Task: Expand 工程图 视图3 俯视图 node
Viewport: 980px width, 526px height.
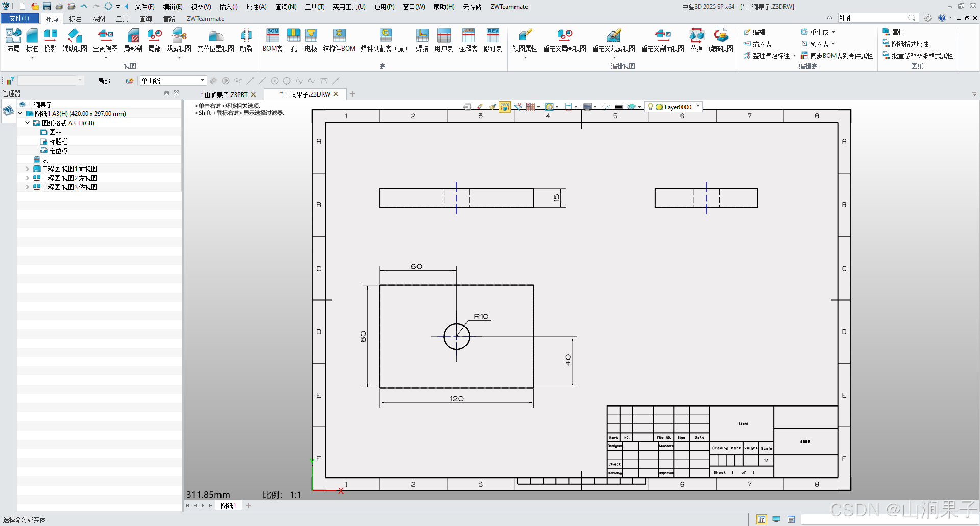Action: 27,187
